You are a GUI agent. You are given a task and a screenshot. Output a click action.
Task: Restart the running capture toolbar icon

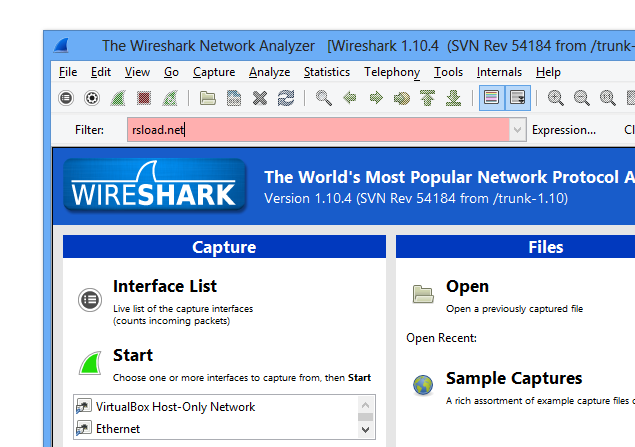pyautogui.click(x=170, y=98)
